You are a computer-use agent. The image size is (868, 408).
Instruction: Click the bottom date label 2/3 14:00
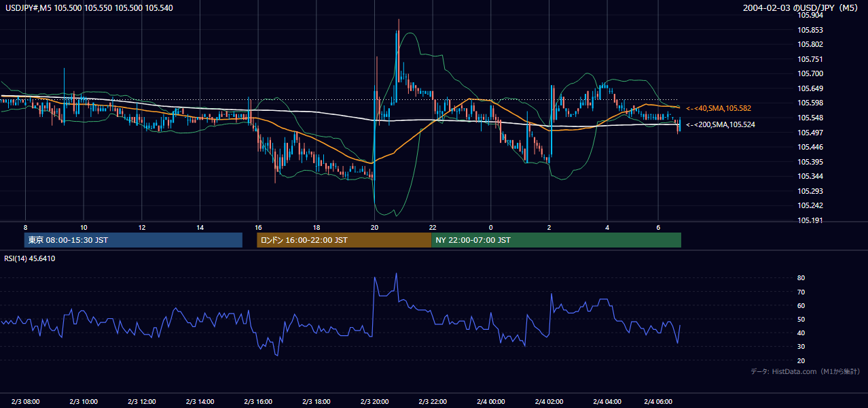[x=200, y=401]
